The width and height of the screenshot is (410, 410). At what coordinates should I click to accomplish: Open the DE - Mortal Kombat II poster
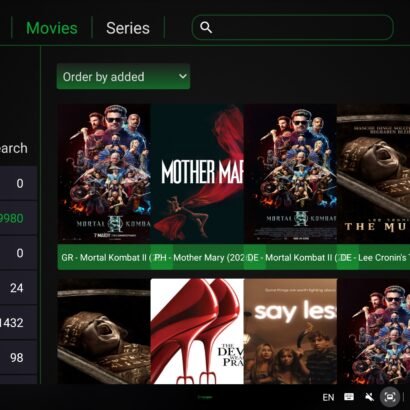click(290, 174)
